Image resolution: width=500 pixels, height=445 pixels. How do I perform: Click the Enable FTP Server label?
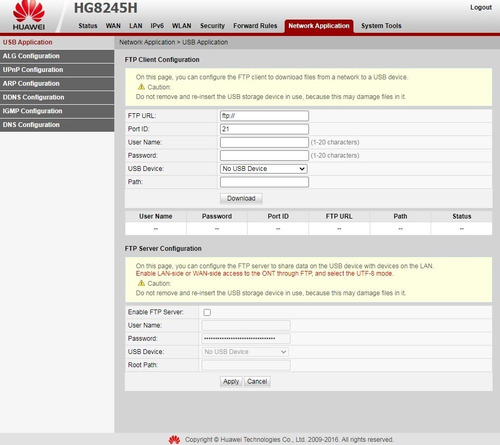coord(156,312)
